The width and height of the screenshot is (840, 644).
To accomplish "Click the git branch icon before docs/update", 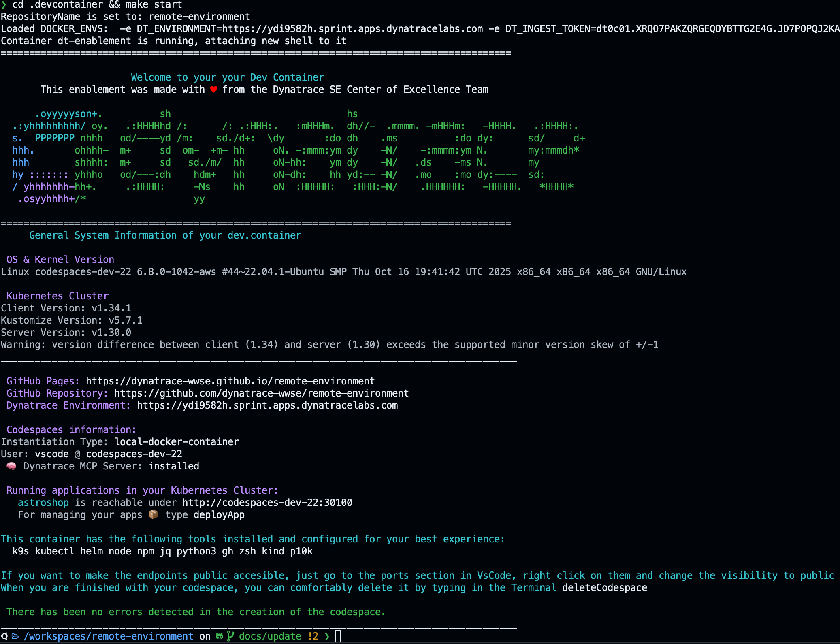I will pos(230,636).
